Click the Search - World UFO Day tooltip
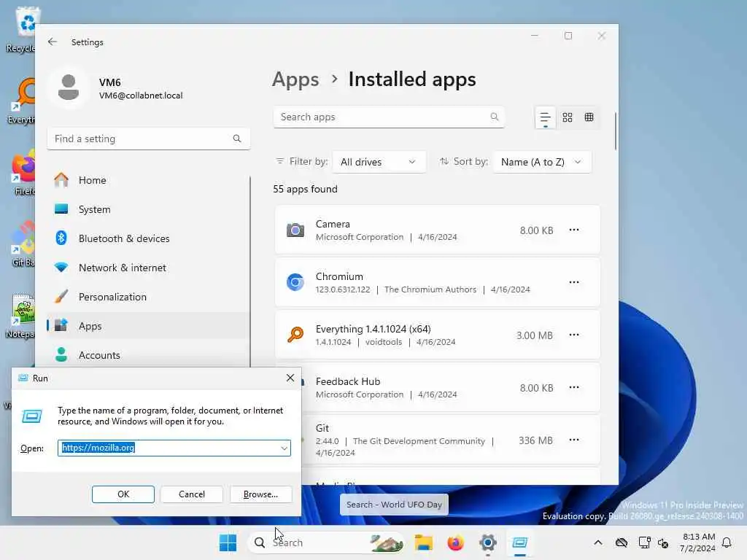 [394, 505]
